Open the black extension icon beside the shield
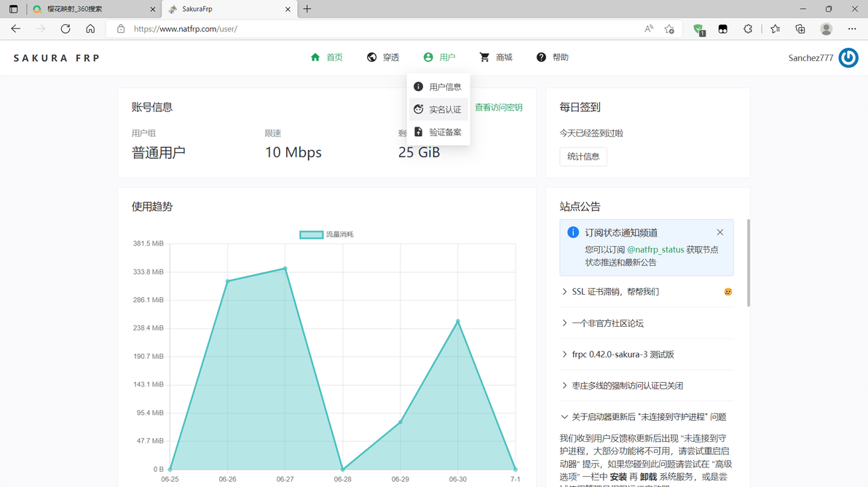The height and width of the screenshot is (487, 868). pos(722,29)
